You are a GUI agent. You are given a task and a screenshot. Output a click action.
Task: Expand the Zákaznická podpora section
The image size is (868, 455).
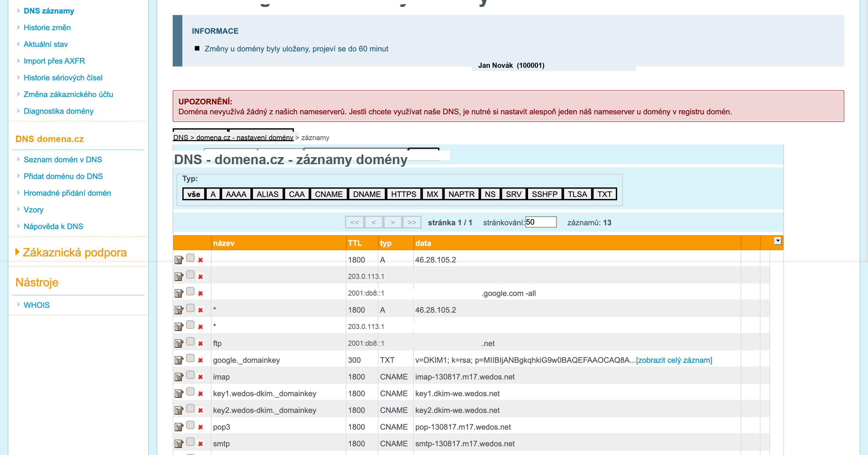(x=74, y=252)
